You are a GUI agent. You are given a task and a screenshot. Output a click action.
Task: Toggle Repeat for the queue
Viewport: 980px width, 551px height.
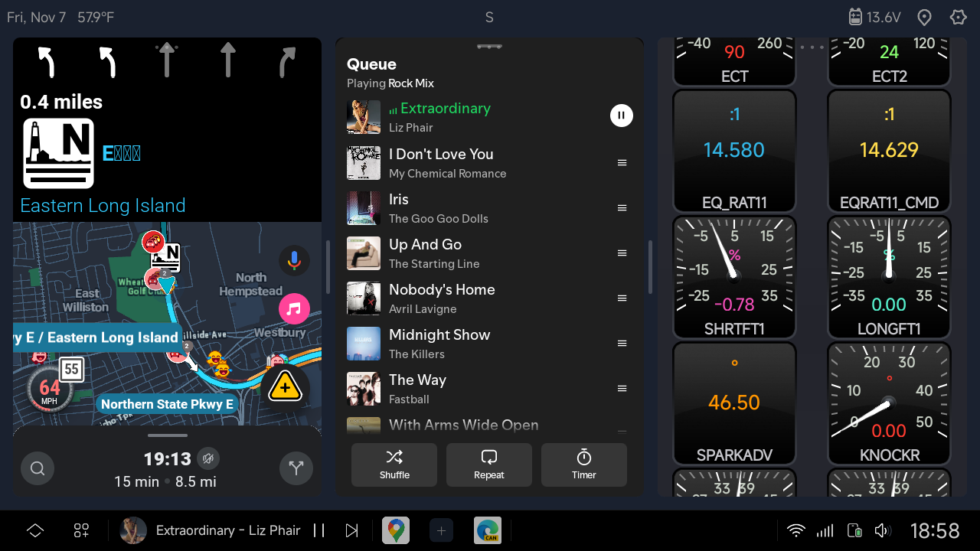489,465
